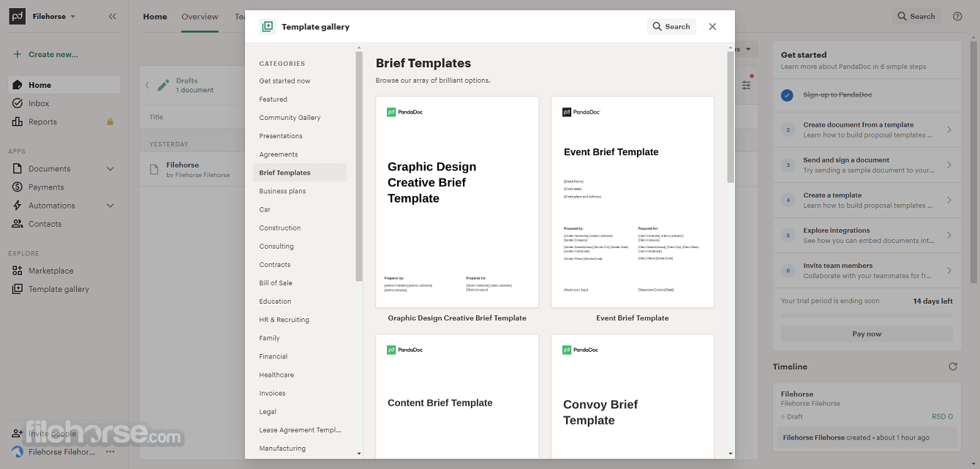Open the Filehorse user options ellipsis
The width and height of the screenshot is (980, 469).
pyautogui.click(x=110, y=452)
